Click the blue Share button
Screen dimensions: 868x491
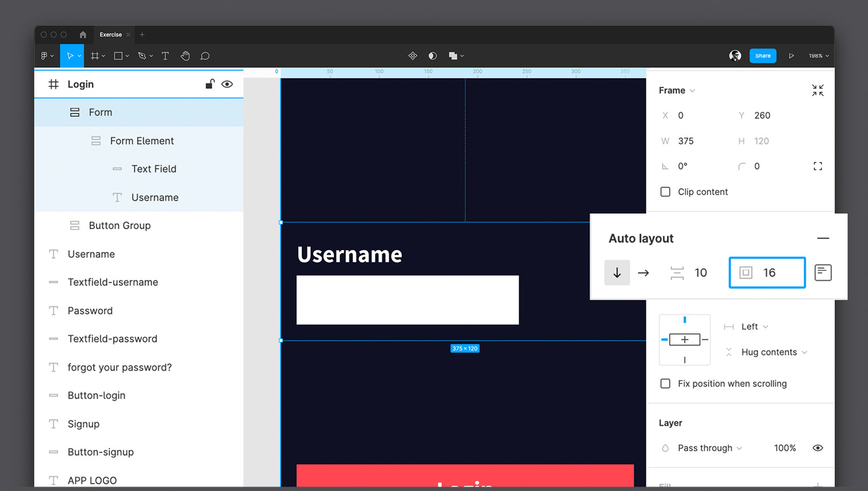pyautogui.click(x=762, y=56)
